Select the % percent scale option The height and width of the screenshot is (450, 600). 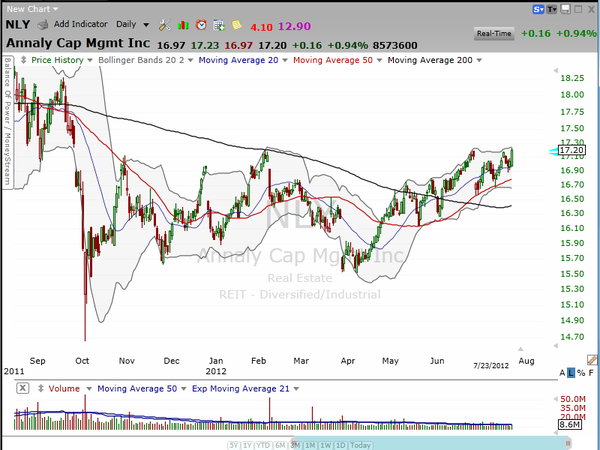581,373
